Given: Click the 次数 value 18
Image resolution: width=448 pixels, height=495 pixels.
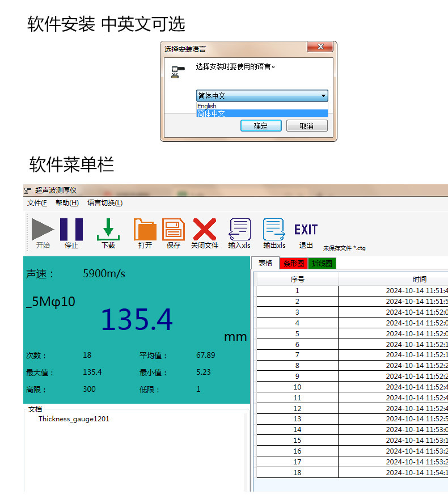Looking at the screenshot, I should click(x=87, y=355).
